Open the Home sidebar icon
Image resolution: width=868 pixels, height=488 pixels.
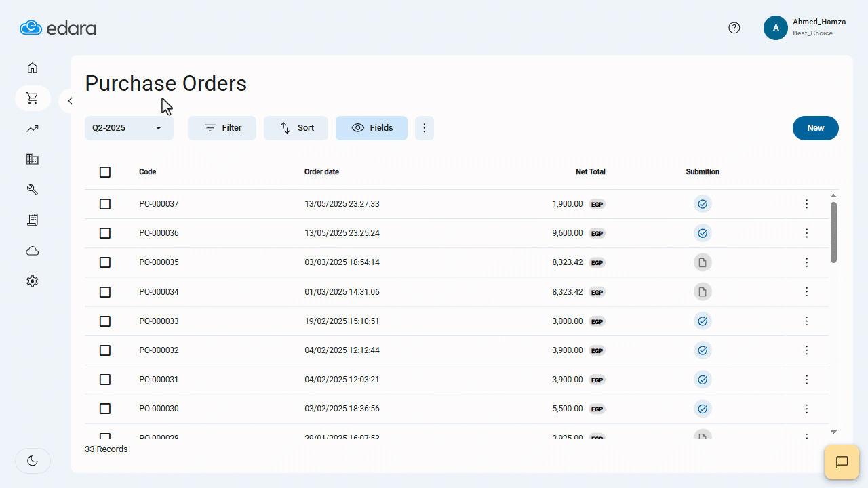[33, 68]
